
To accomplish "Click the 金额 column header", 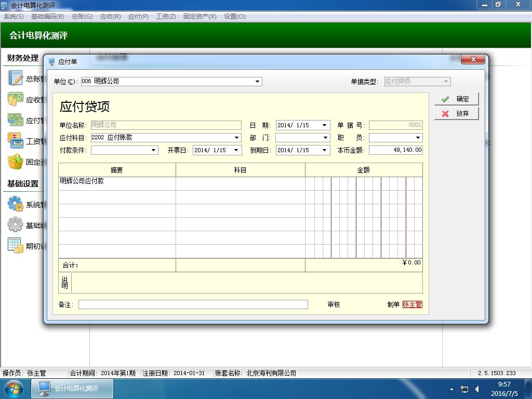I will click(364, 170).
